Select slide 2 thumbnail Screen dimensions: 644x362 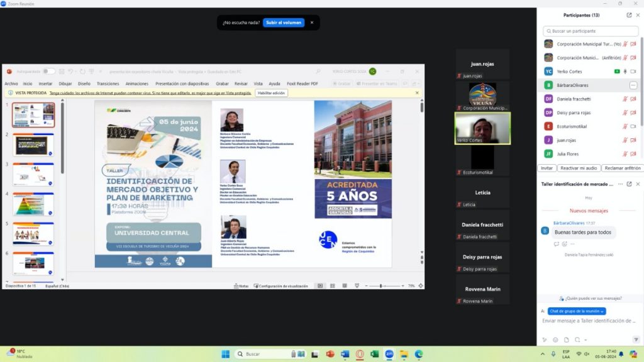(x=33, y=145)
